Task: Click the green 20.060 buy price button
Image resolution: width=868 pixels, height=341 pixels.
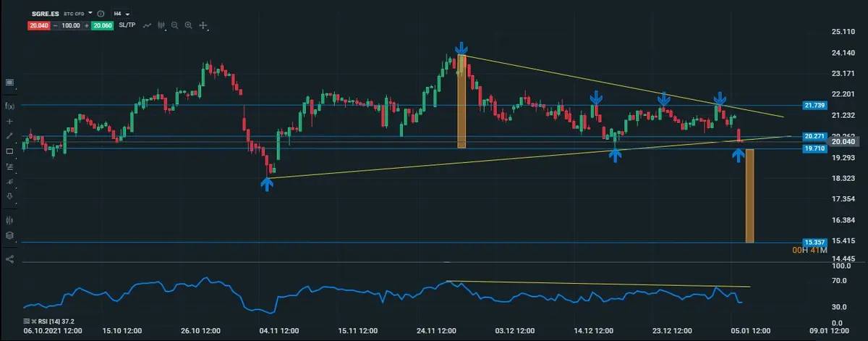Action: (x=102, y=25)
